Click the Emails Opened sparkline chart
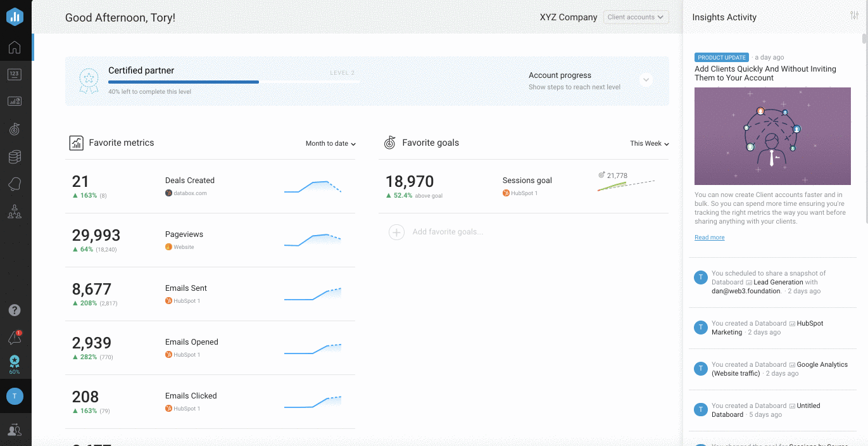868x446 pixels. 313,348
